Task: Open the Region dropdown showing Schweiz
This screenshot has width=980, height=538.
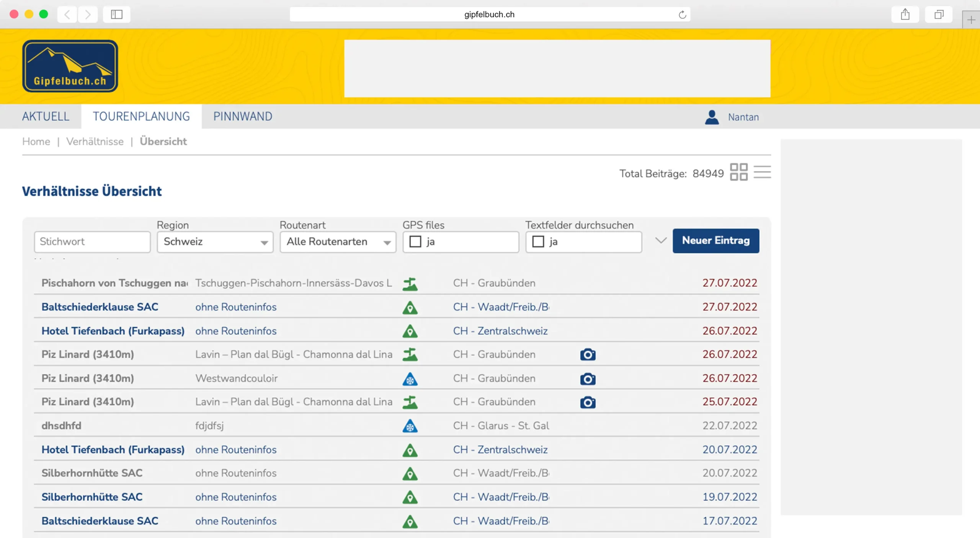Action: (215, 242)
